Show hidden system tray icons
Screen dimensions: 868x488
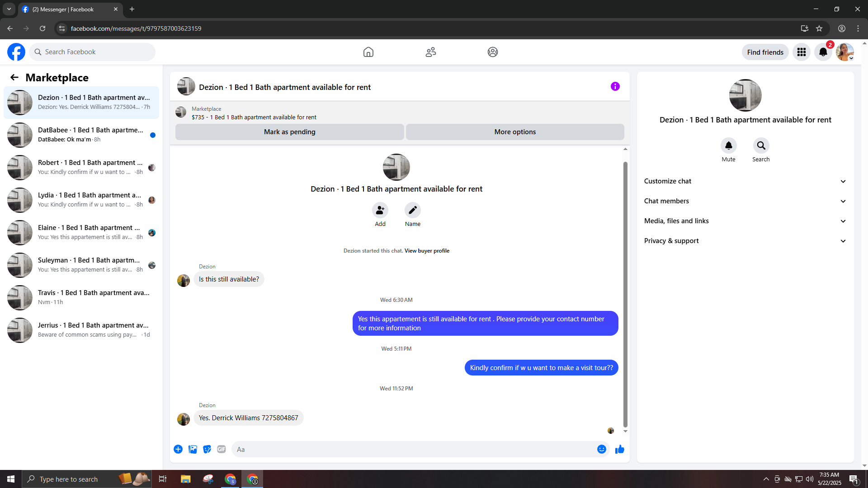pos(766,479)
